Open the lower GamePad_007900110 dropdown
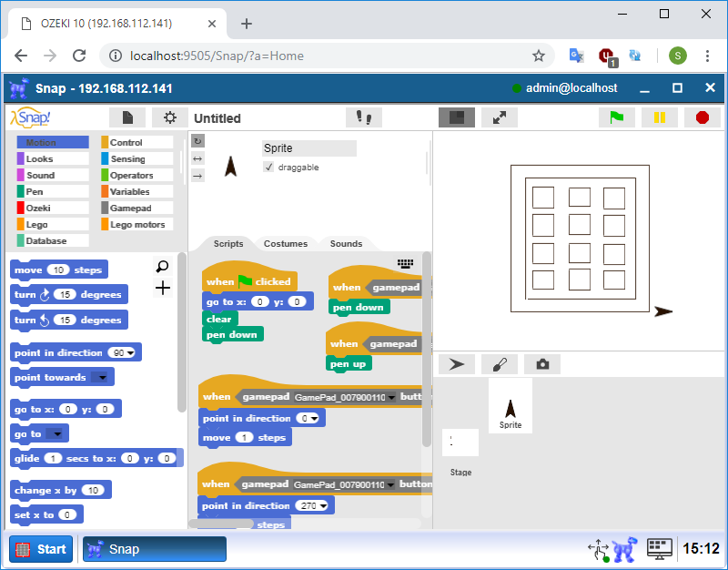This screenshot has height=570, width=728. click(390, 485)
